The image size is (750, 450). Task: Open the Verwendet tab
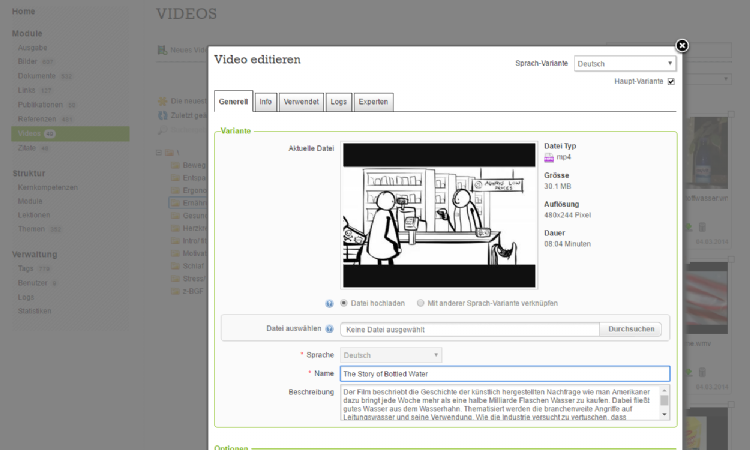(x=301, y=102)
